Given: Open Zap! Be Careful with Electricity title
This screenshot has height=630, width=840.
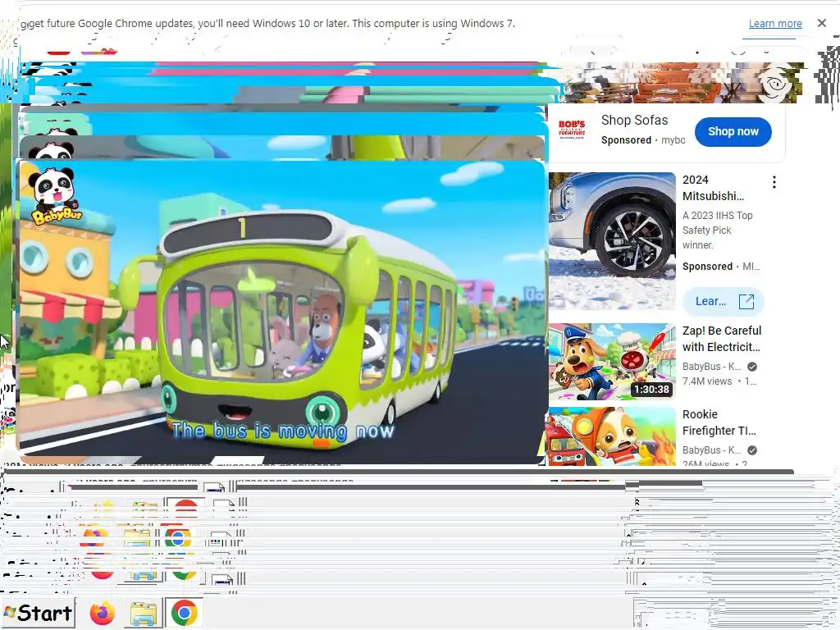Looking at the screenshot, I should pyautogui.click(x=722, y=339).
